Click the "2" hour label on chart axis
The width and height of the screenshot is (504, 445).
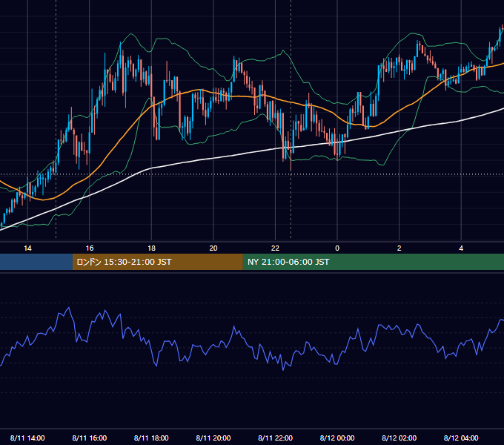click(399, 248)
